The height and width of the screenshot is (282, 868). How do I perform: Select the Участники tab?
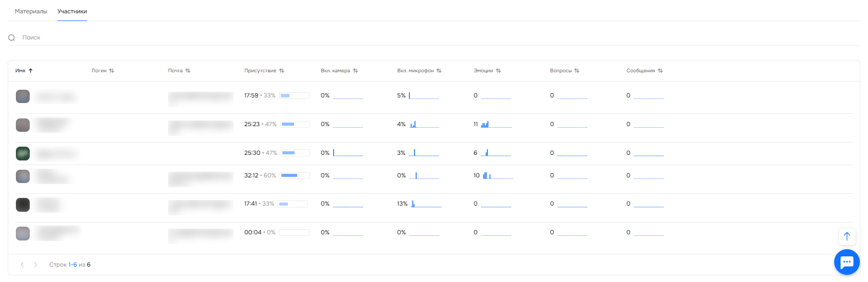[72, 11]
